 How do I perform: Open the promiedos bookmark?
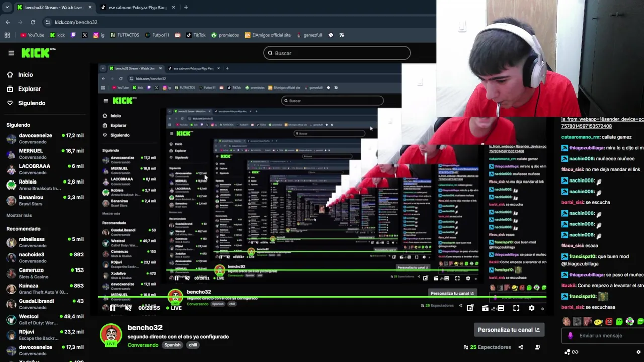pyautogui.click(x=225, y=35)
